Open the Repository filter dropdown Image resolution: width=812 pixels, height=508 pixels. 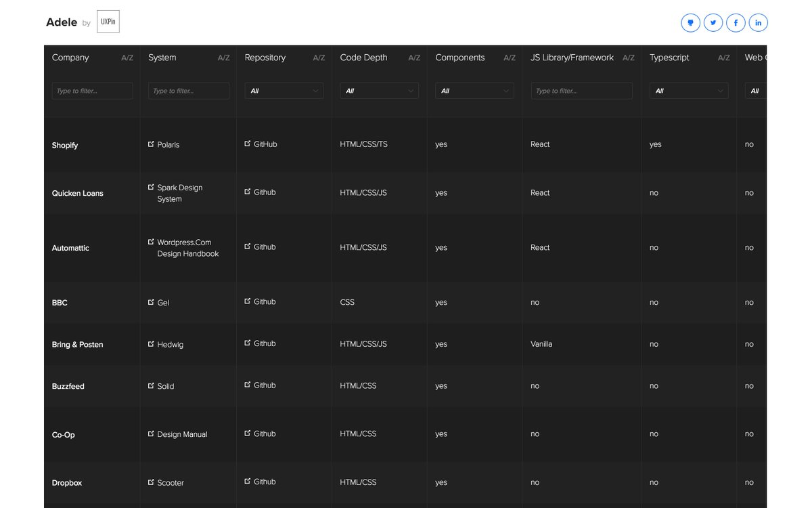(x=284, y=91)
